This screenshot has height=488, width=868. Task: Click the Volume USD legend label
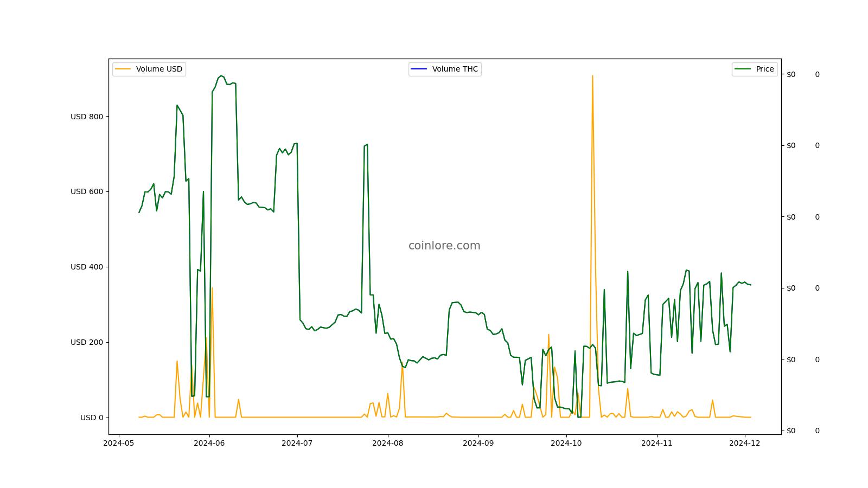[159, 69]
